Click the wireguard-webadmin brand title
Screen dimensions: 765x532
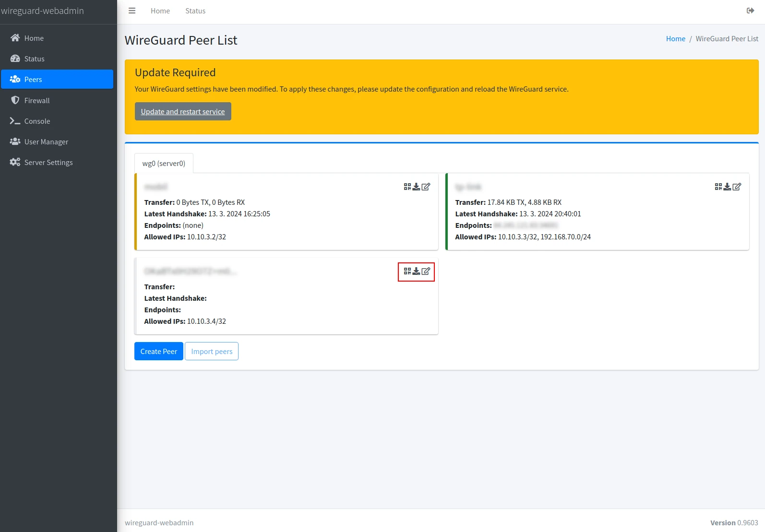click(x=42, y=11)
